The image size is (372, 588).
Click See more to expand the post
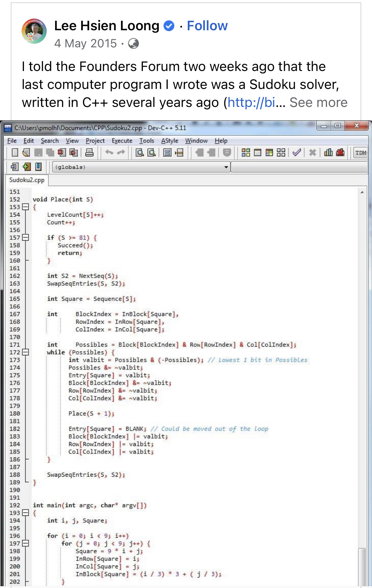click(x=318, y=102)
